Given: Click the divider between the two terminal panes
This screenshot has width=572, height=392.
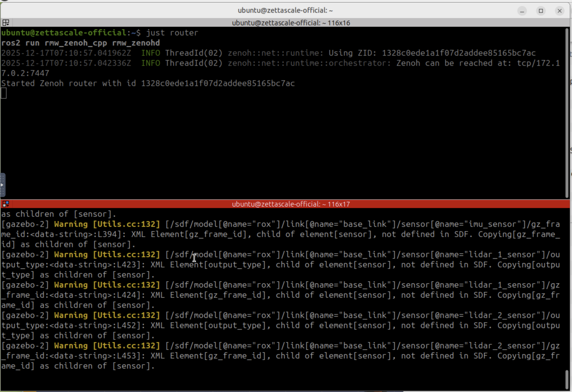Looking at the screenshot, I should coord(286,199).
